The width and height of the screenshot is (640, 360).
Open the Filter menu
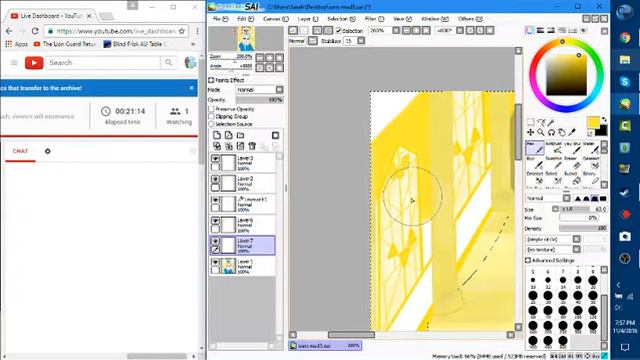[374, 19]
